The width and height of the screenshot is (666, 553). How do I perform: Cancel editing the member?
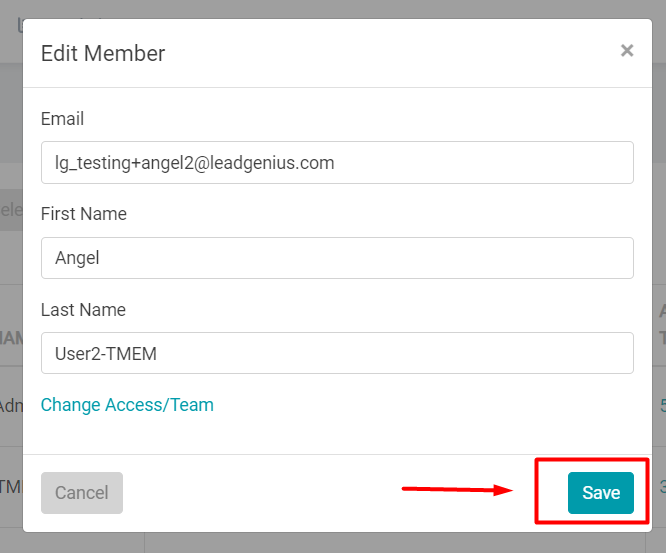[82, 493]
